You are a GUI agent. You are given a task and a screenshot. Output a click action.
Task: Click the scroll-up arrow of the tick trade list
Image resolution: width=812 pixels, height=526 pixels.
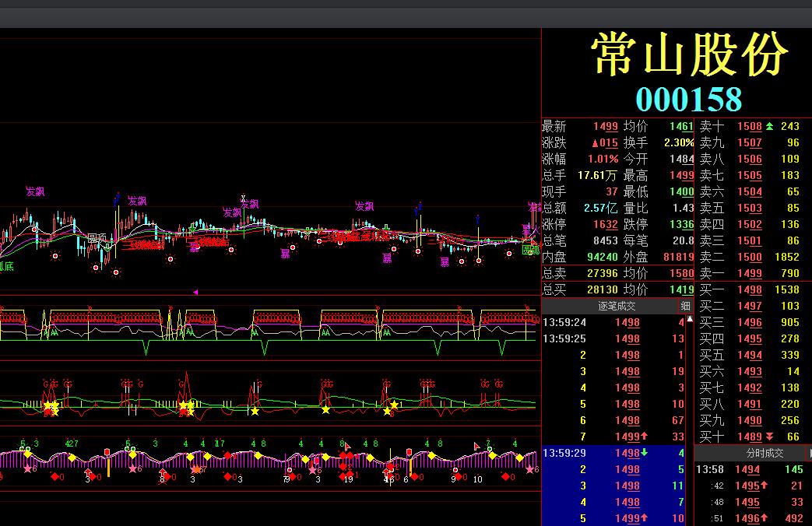click(690, 320)
